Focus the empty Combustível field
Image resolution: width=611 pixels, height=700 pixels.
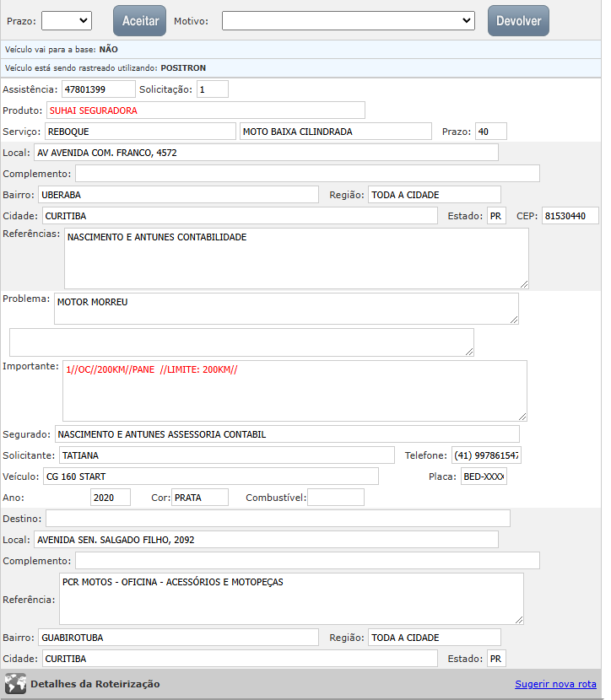pos(335,498)
